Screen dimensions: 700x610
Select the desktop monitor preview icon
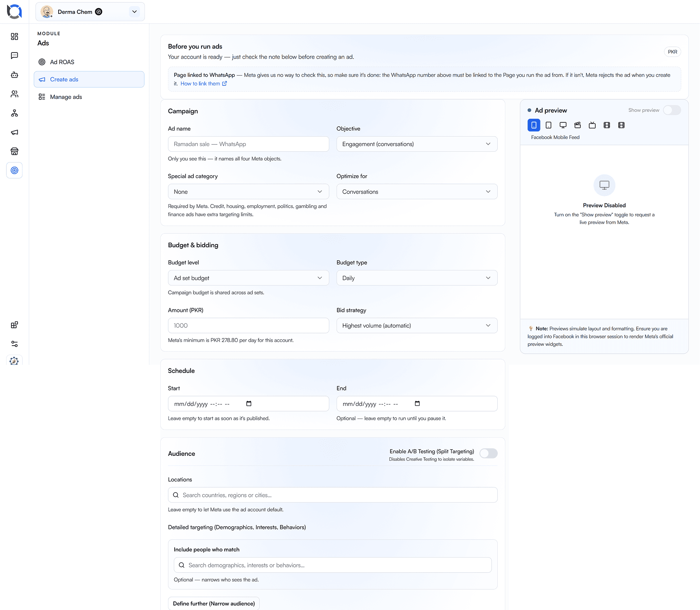coord(563,125)
